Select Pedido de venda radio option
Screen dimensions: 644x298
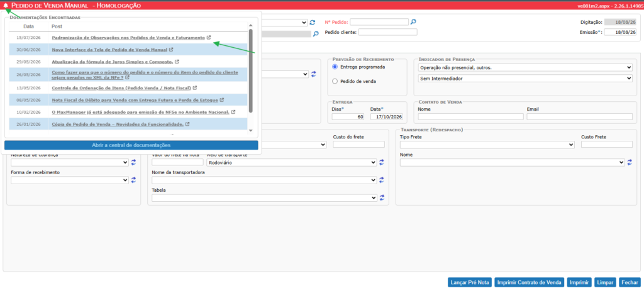tap(335, 81)
